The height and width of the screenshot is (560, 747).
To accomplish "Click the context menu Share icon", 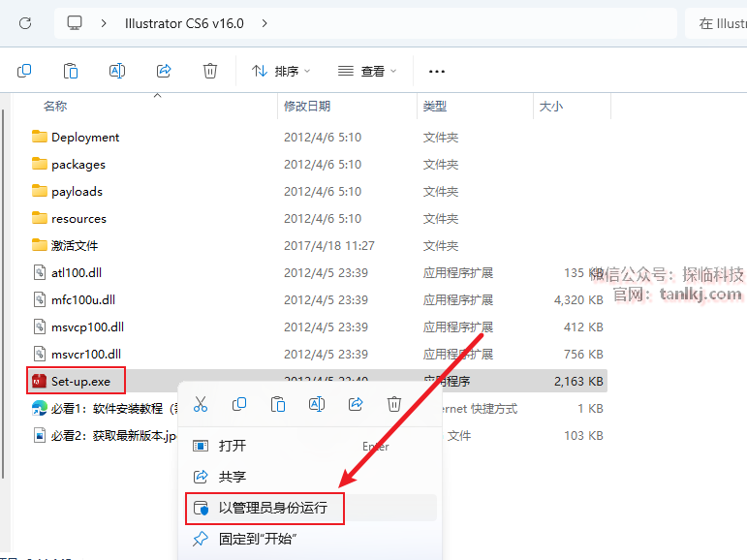I will [x=356, y=404].
